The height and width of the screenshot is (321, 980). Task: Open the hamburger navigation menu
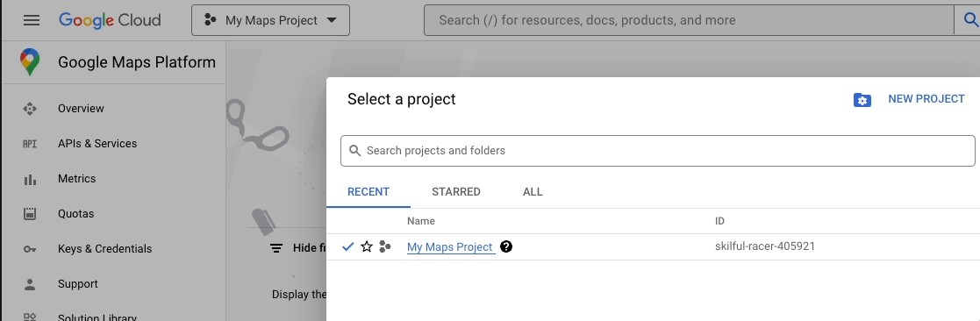(32, 20)
